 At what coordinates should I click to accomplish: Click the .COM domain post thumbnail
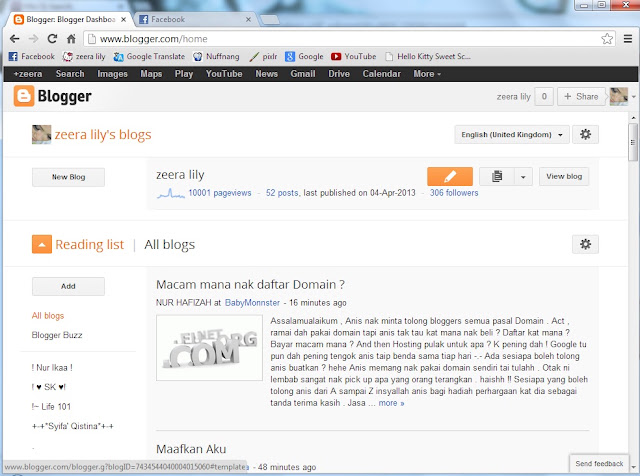(x=209, y=348)
